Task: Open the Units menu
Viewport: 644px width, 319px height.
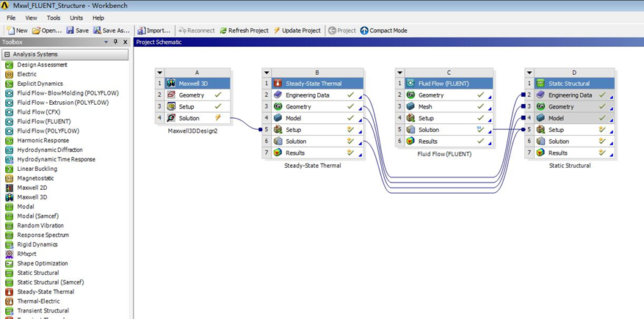Action: tap(76, 18)
